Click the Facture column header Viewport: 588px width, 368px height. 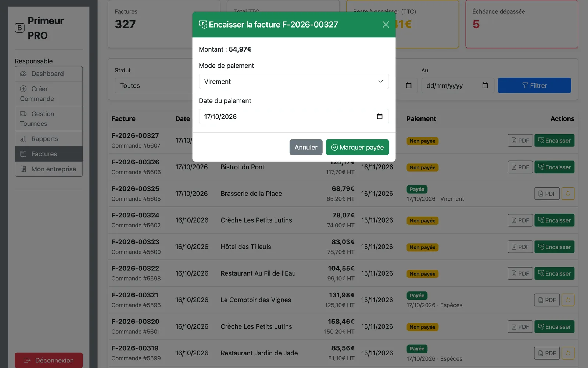point(123,118)
